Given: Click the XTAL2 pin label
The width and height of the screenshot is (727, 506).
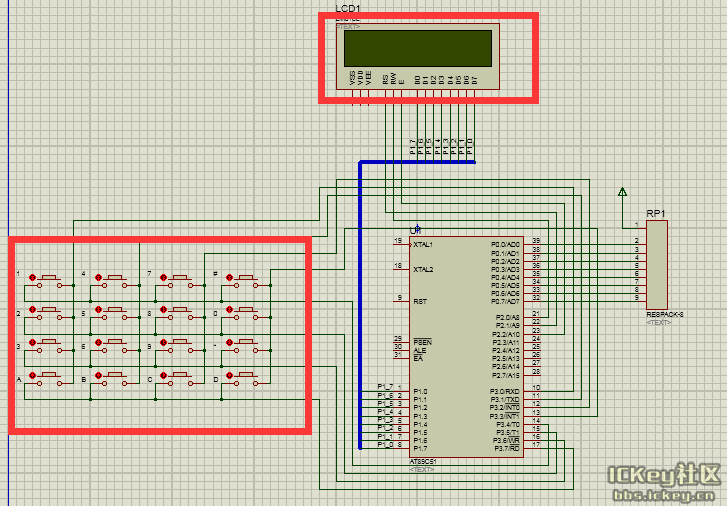Looking at the screenshot, I should pyautogui.click(x=423, y=269).
